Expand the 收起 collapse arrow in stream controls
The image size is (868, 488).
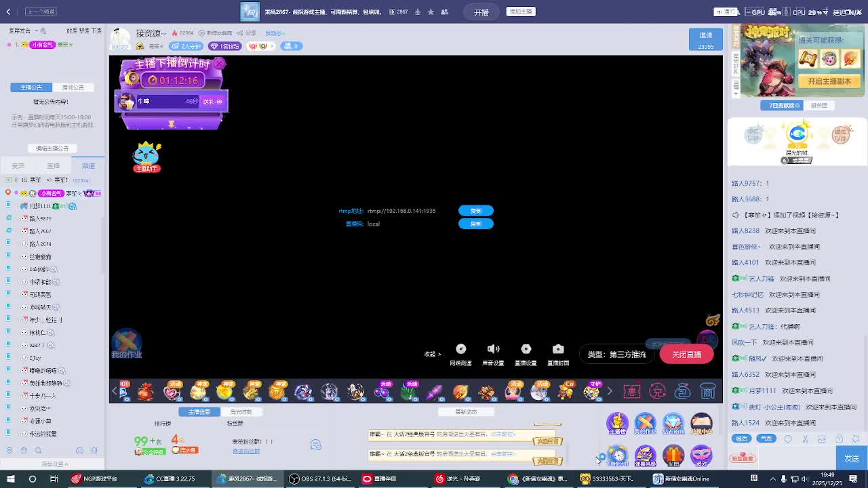433,354
